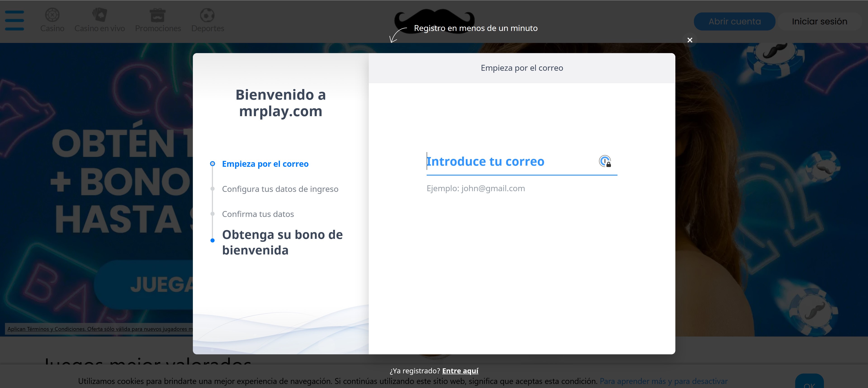Click the 'Iniciar sesión' button
Viewport: 868px width, 388px height.
pyautogui.click(x=819, y=21)
